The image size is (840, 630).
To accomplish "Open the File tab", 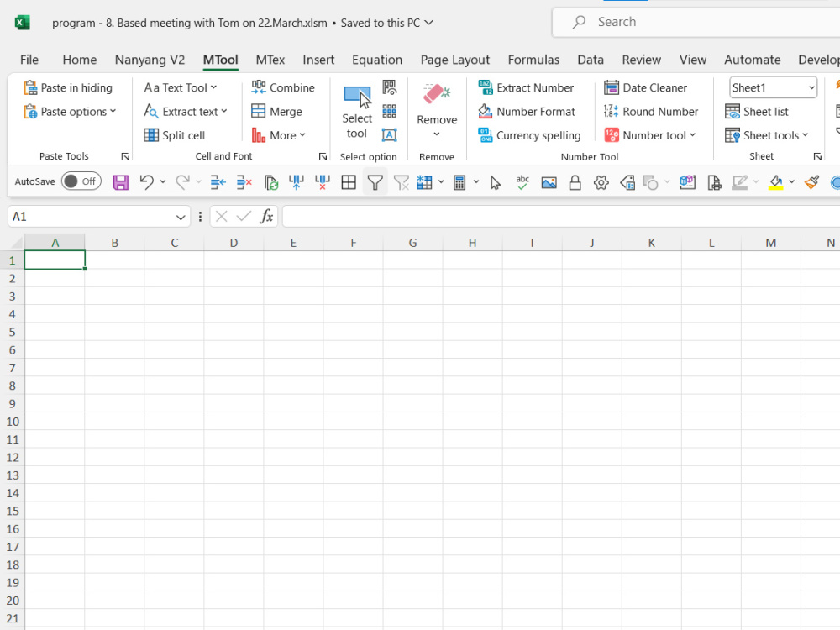I will point(29,60).
